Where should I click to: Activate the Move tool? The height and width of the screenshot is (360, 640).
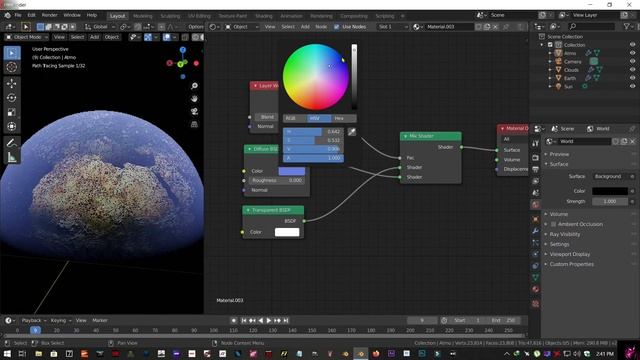12,83
